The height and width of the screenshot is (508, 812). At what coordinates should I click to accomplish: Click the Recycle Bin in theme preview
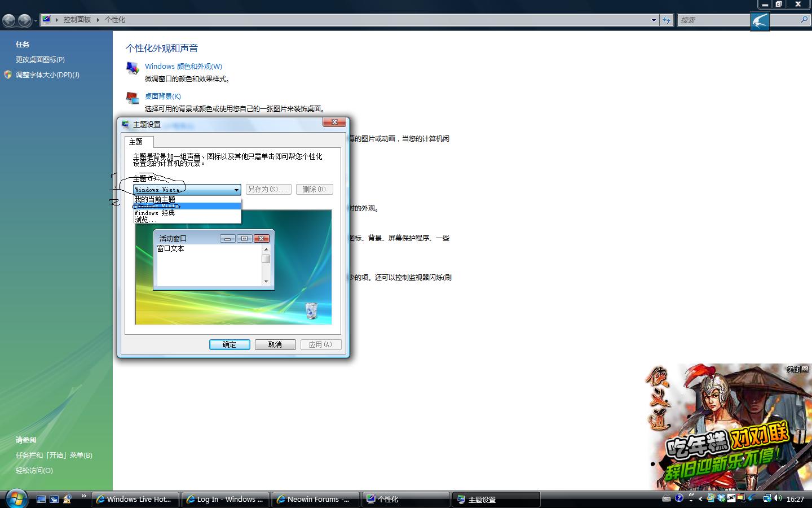[x=311, y=310]
